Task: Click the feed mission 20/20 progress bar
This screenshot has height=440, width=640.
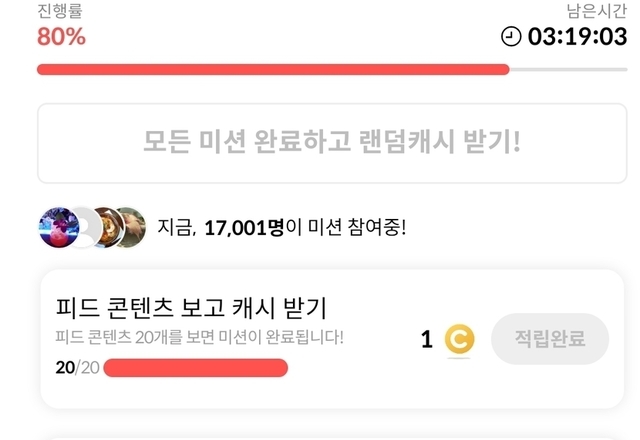Action: coord(195,368)
